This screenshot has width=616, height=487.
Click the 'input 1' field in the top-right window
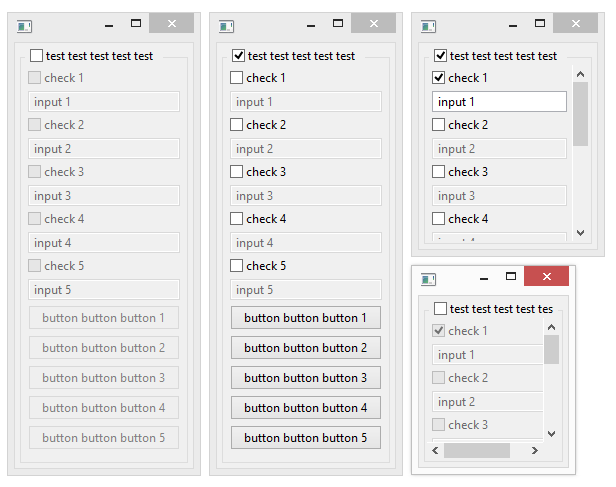click(x=499, y=102)
